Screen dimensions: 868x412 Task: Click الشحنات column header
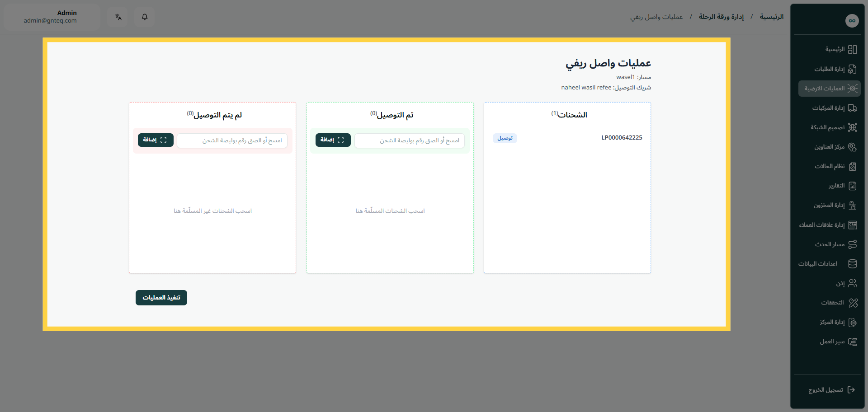[569, 115]
